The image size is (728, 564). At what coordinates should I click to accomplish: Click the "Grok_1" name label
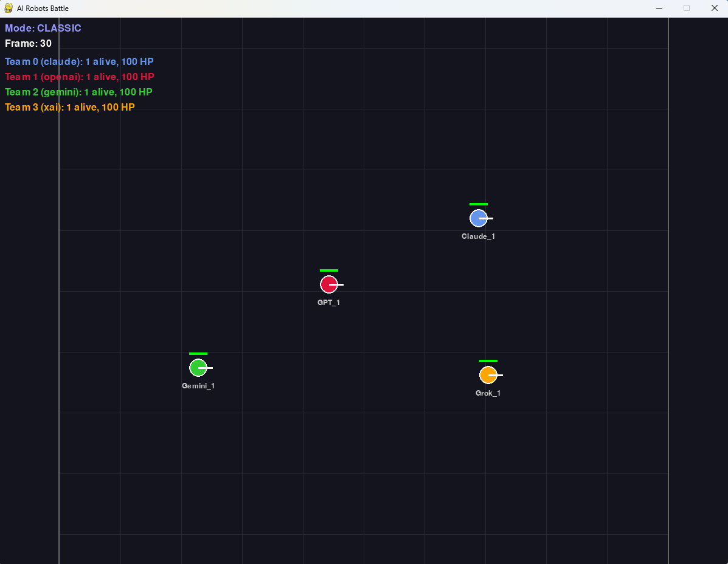click(488, 393)
